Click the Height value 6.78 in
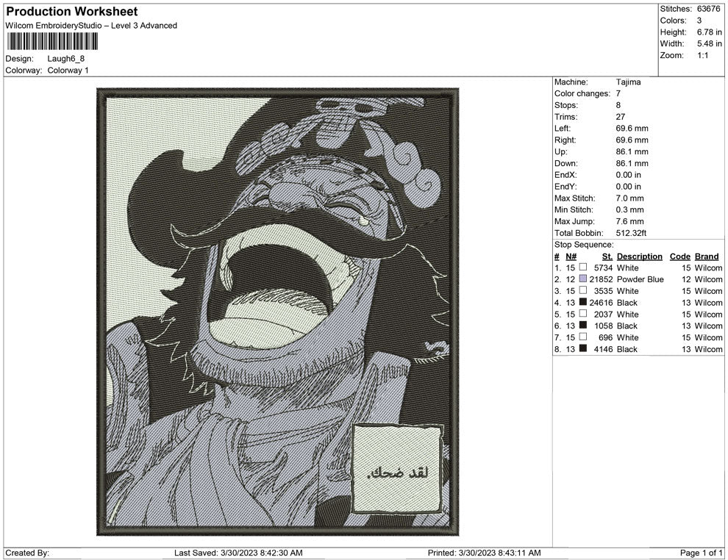 coord(709,32)
